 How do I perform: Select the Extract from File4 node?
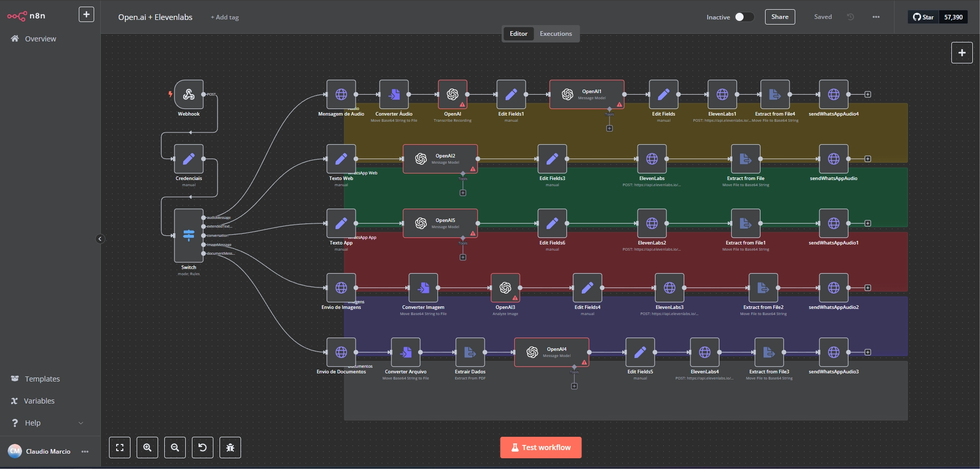coord(775,94)
